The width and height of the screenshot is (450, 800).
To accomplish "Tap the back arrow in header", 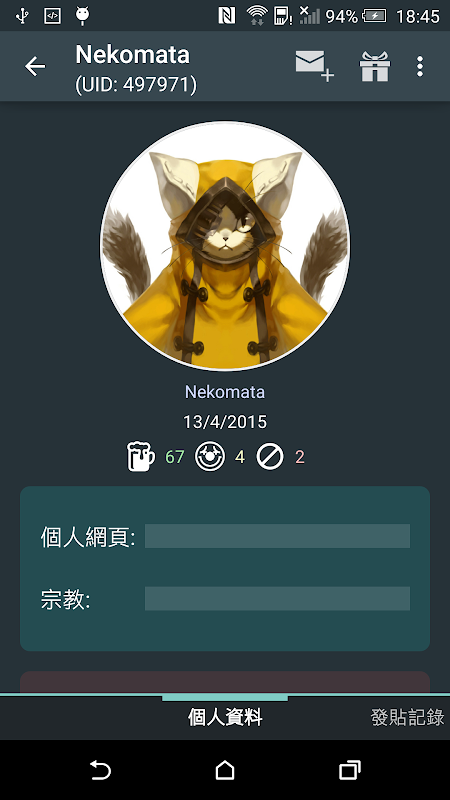I will coord(35,66).
